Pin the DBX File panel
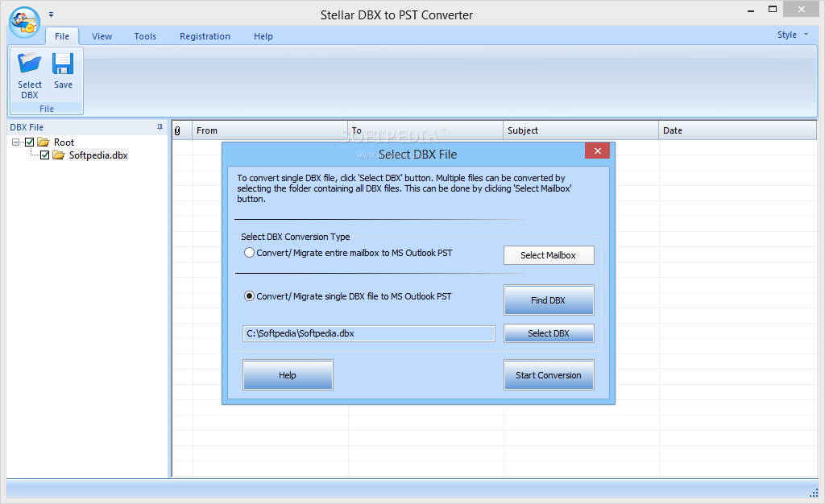 click(160, 127)
